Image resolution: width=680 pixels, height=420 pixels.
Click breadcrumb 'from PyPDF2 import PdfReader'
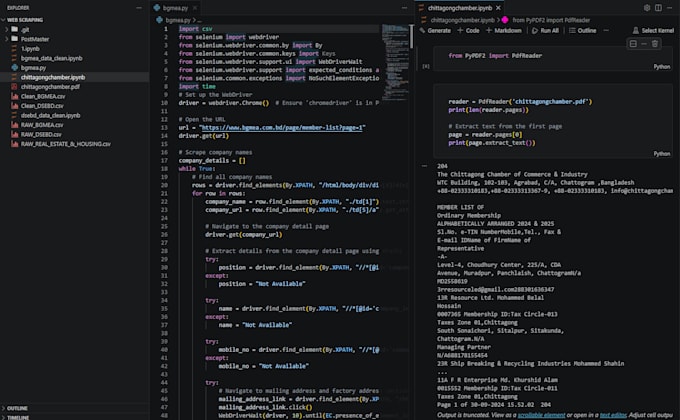tap(551, 20)
